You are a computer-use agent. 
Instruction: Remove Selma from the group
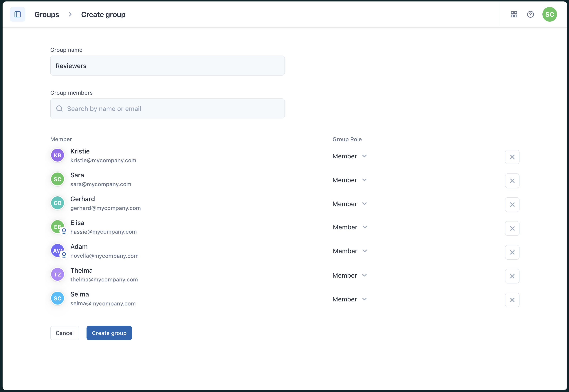click(512, 300)
